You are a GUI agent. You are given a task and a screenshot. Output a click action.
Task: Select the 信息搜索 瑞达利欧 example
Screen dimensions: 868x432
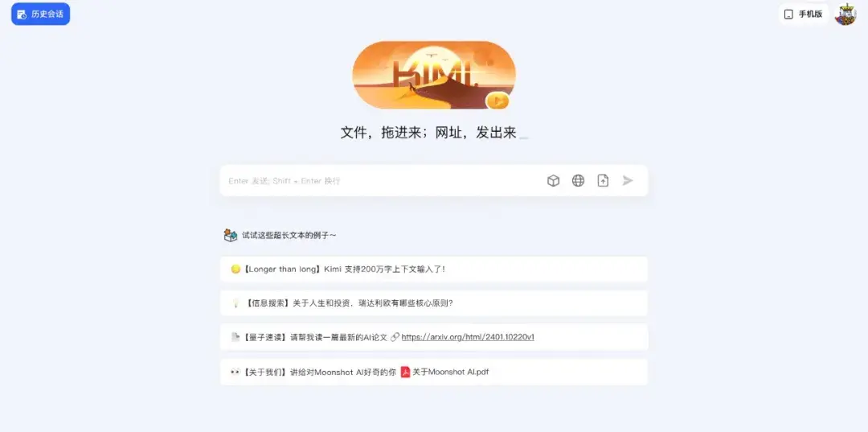click(x=434, y=303)
